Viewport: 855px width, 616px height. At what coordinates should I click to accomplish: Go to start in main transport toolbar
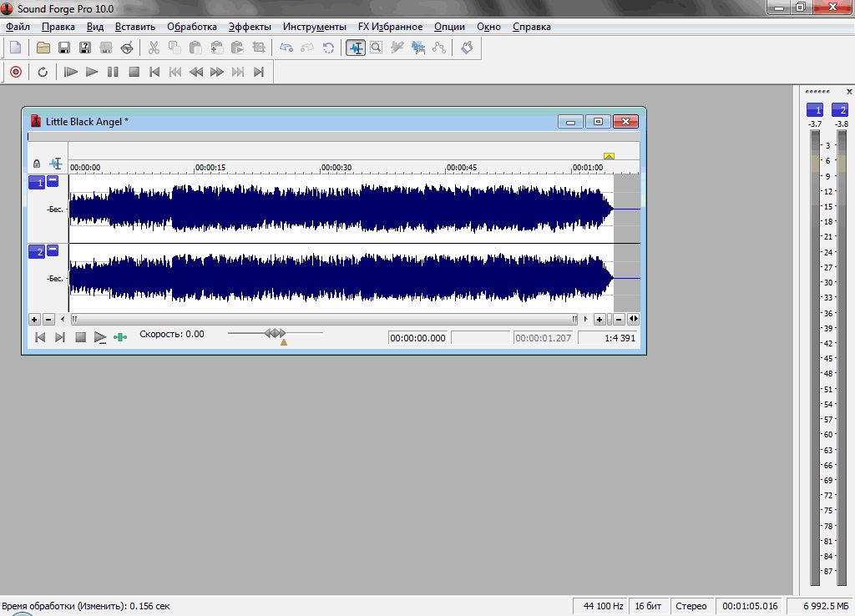tap(154, 72)
